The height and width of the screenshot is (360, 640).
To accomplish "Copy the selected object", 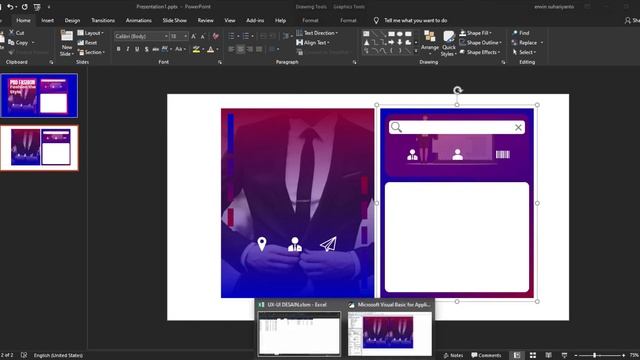I will 19,42.
